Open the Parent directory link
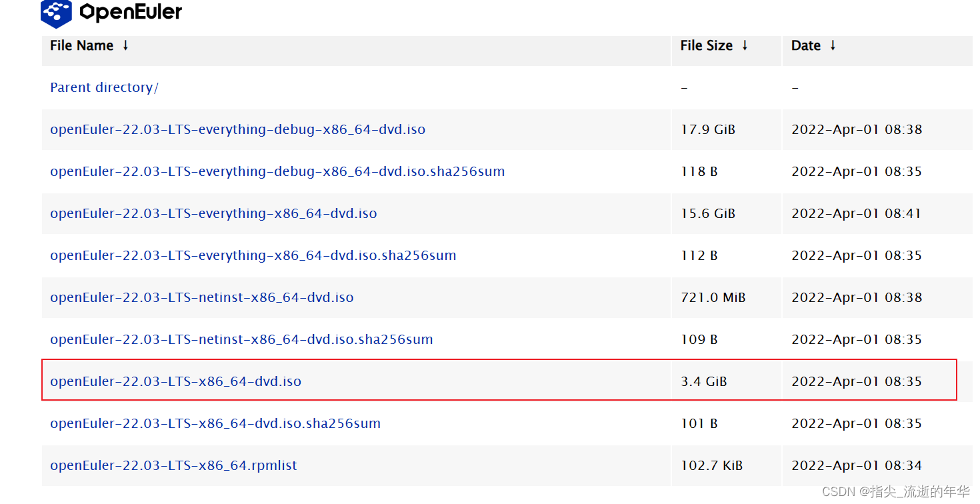The image size is (980, 504). 104,87
